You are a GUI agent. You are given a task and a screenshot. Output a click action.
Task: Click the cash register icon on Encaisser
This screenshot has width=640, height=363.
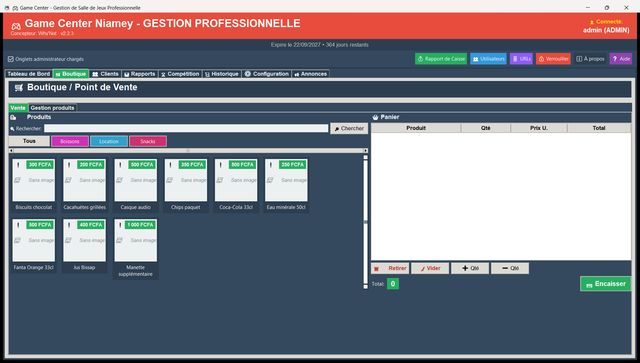click(x=589, y=285)
